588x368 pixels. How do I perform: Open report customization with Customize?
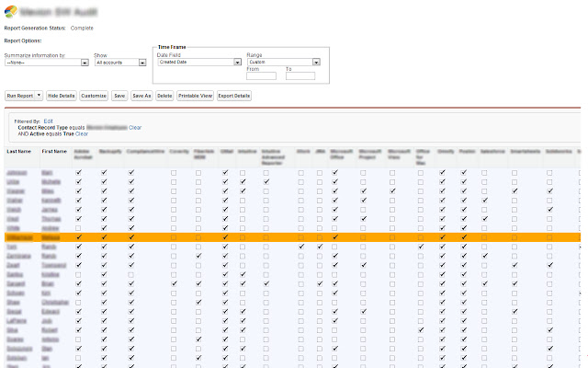[93, 95]
